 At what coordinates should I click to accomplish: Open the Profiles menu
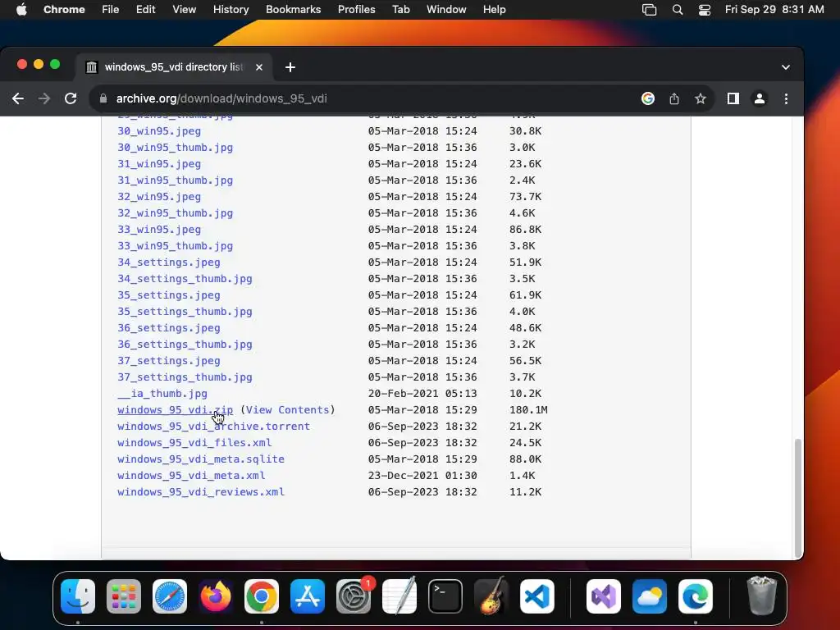tap(356, 9)
